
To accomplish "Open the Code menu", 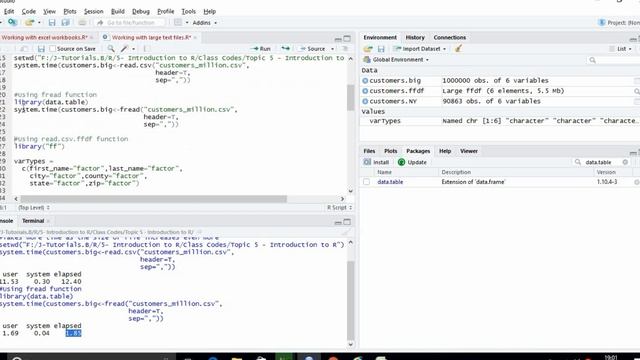I will coord(29,11).
